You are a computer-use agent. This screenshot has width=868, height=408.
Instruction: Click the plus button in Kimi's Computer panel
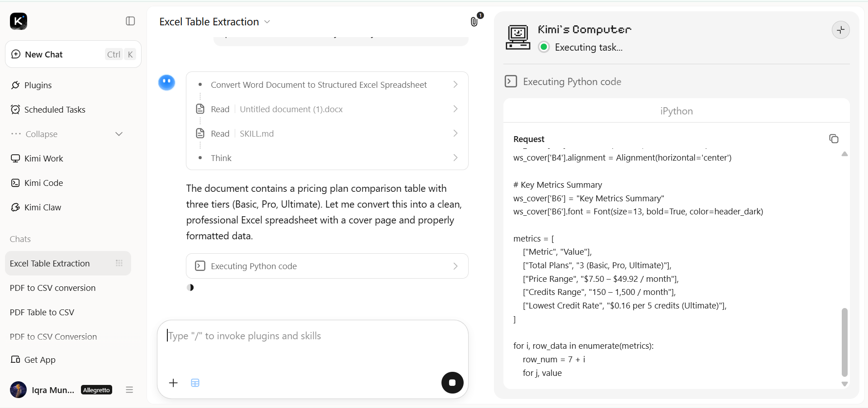click(841, 30)
